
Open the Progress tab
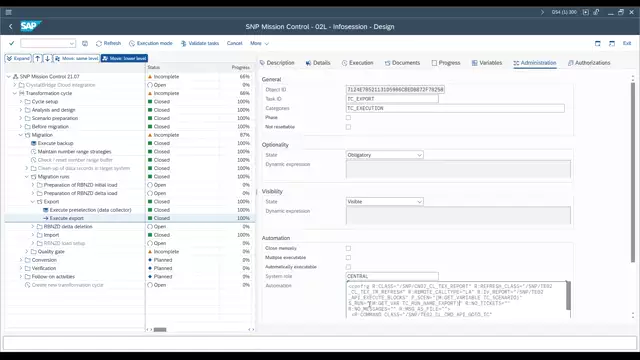(x=446, y=63)
